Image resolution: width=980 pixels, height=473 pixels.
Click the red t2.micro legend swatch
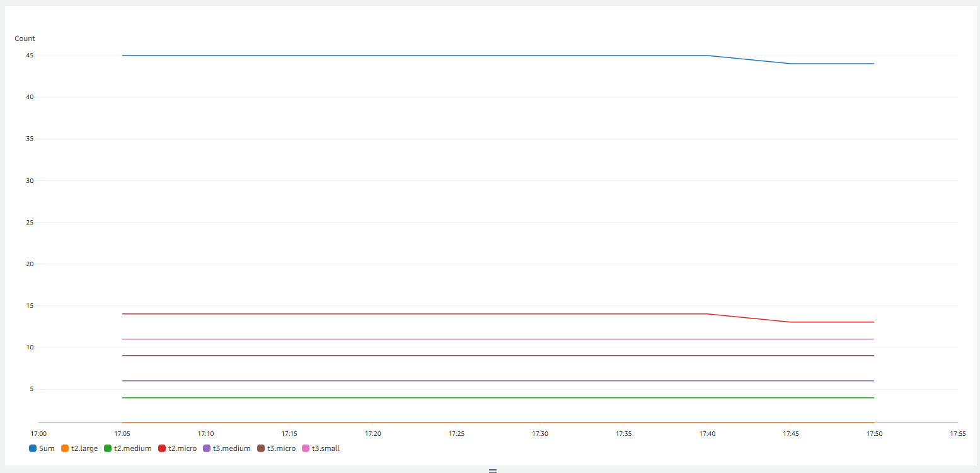pyautogui.click(x=162, y=448)
